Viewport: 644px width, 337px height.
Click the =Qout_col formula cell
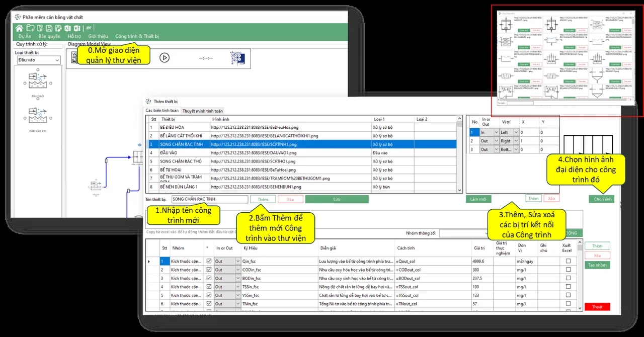click(434, 262)
